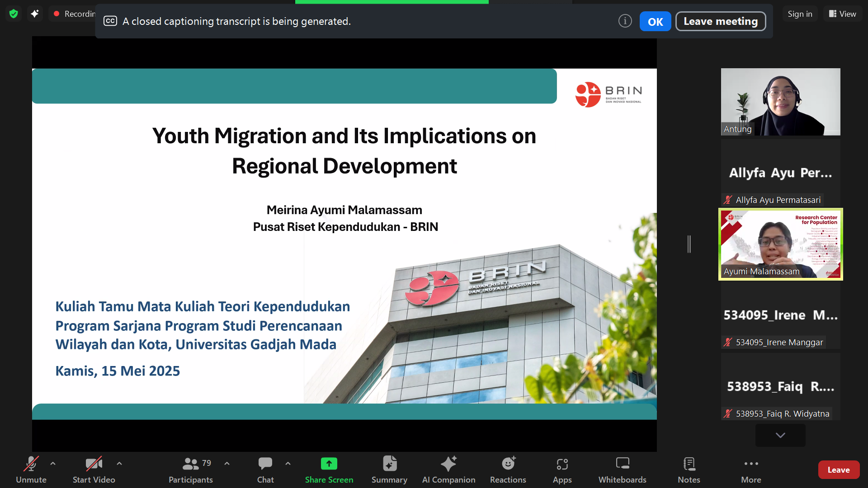
Task: Confirm the caption notice with OK
Action: point(655,21)
